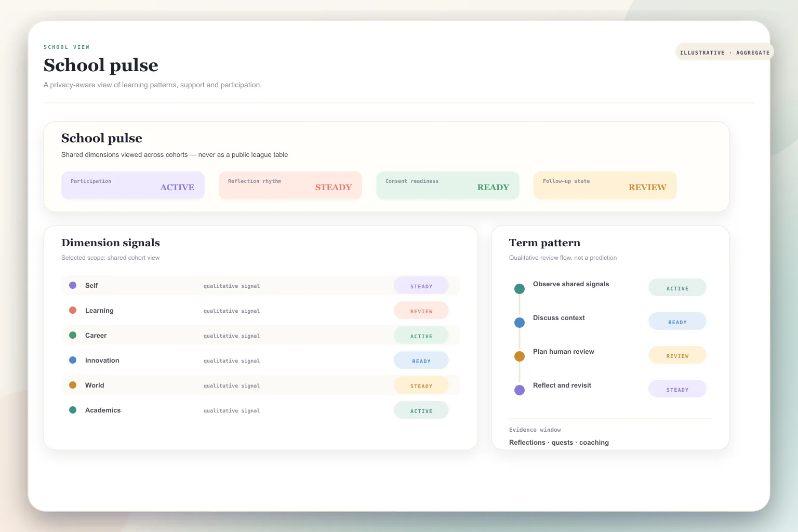Screen dimensions: 798x532
Task: Select the Academics dimension label
Action: click(103, 410)
